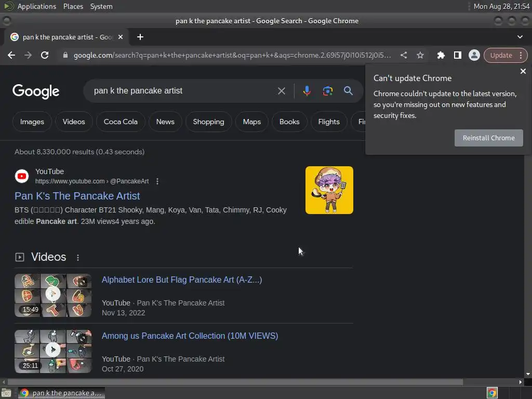Open the tab search dropdown chevron
The width and height of the screenshot is (532, 399).
point(520,37)
